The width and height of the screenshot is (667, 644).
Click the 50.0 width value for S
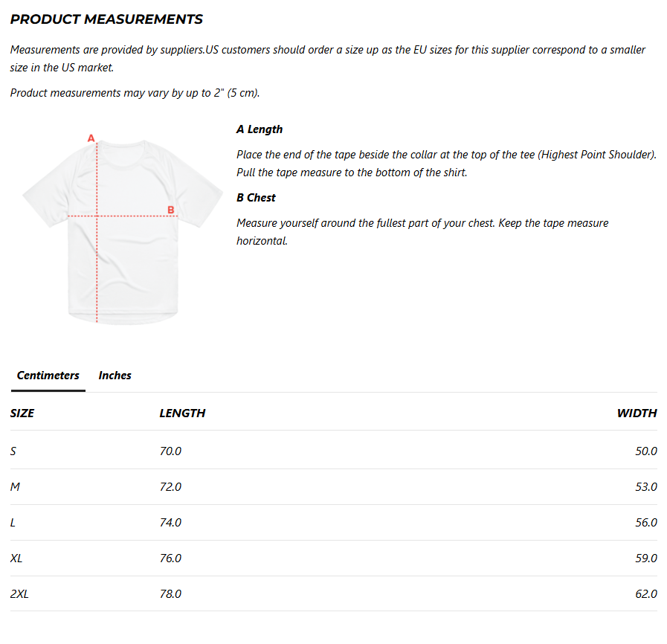pos(646,451)
